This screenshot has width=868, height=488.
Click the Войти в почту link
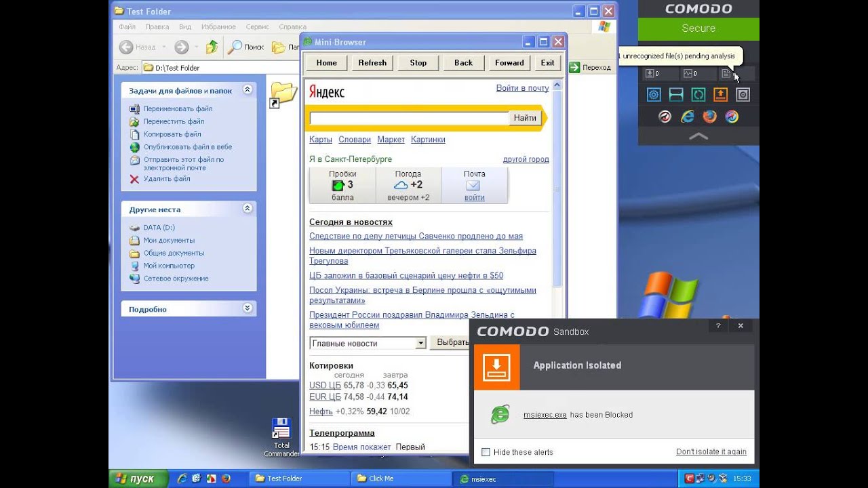coord(522,88)
